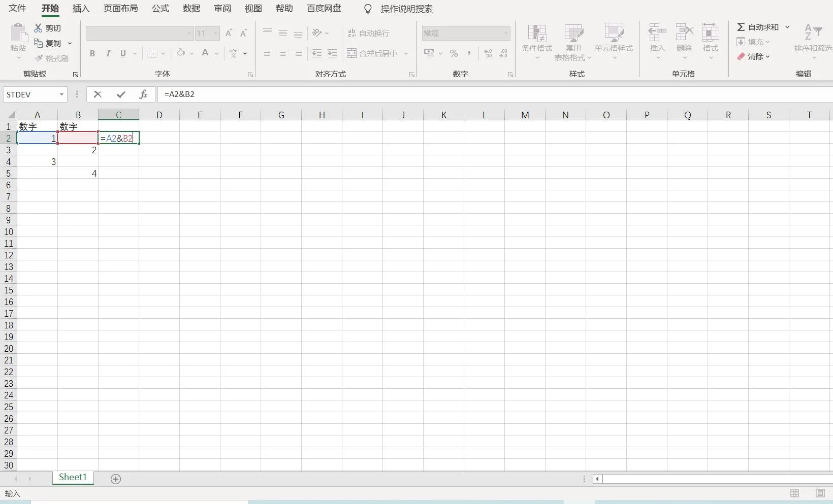Click the middle align icon
Image resolution: width=833 pixels, height=504 pixels.
283,33
